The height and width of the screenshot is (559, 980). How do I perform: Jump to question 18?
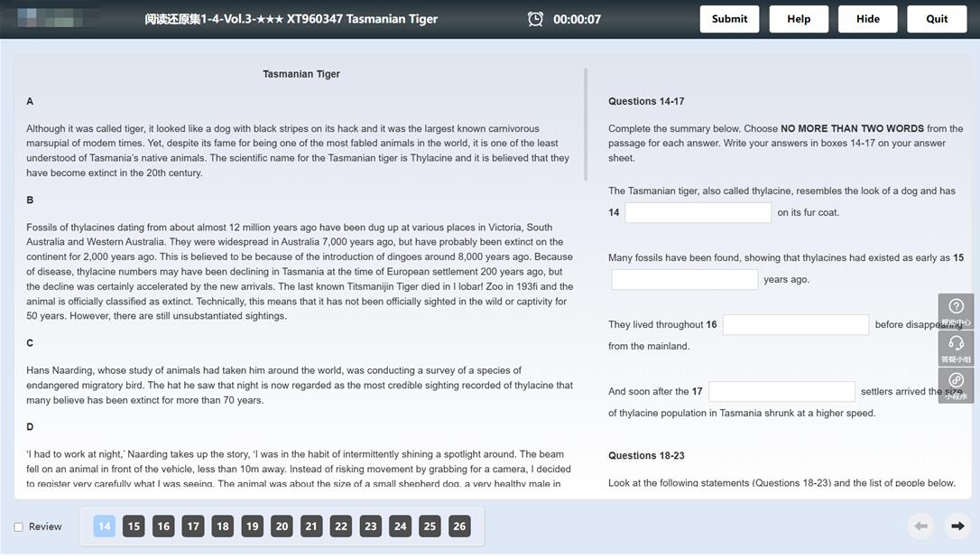[223, 526]
